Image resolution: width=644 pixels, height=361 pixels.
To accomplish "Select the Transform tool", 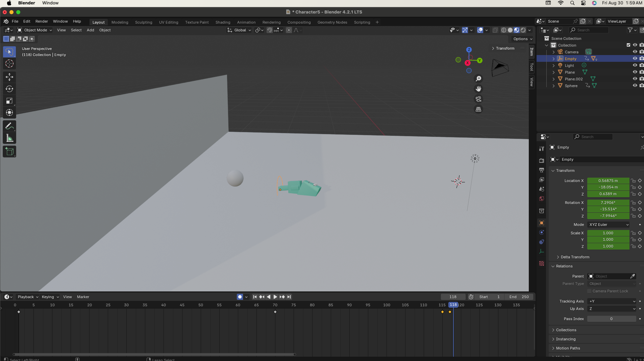I will (x=9, y=112).
